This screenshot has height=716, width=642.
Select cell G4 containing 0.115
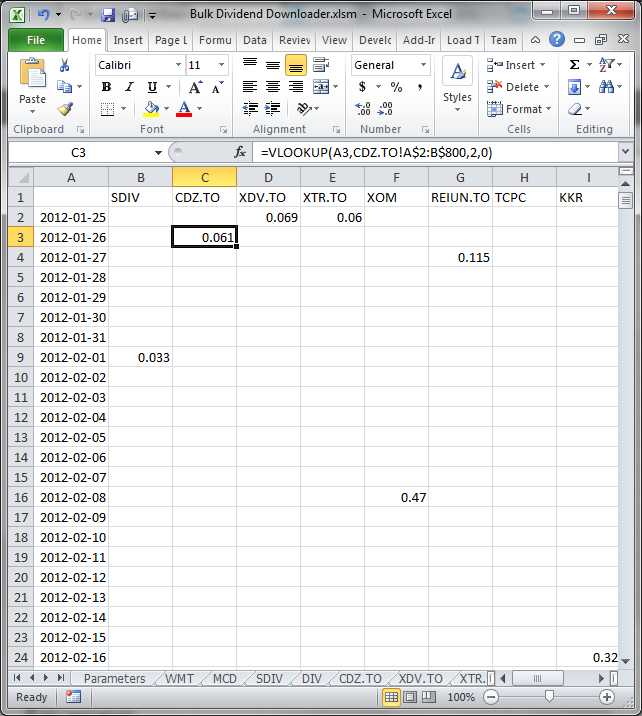460,257
